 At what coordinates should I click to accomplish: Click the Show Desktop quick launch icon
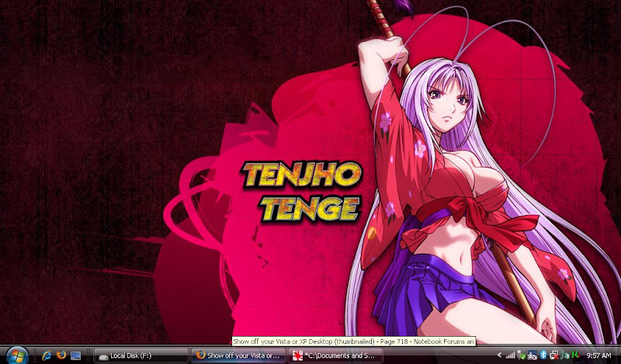(x=75, y=355)
